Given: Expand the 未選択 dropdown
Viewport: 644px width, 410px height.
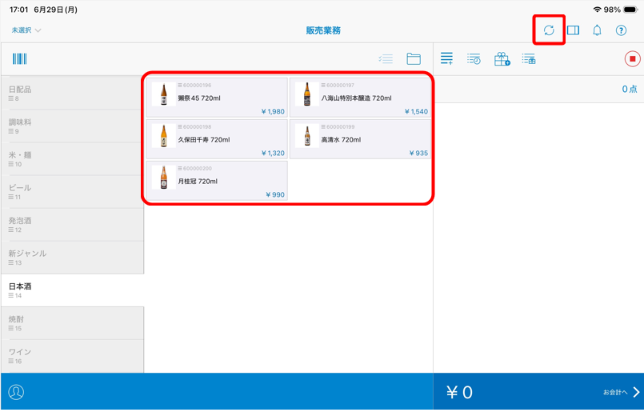Looking at the screenshot, I should [x=26, y=30].
